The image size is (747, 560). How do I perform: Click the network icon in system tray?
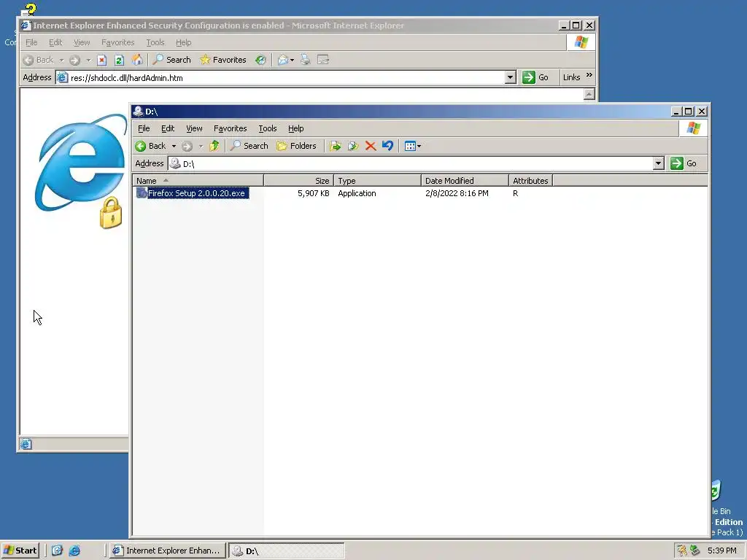(694, 551)
